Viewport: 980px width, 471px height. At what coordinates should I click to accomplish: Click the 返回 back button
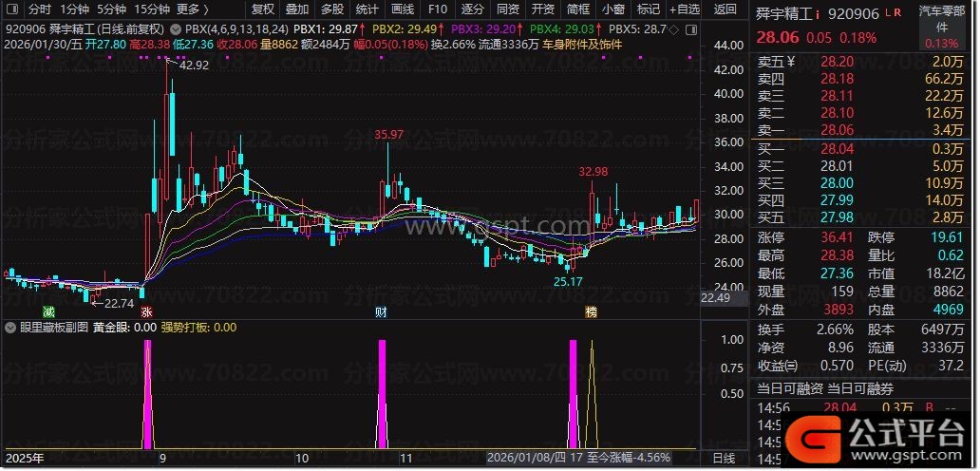click(725, 9)
